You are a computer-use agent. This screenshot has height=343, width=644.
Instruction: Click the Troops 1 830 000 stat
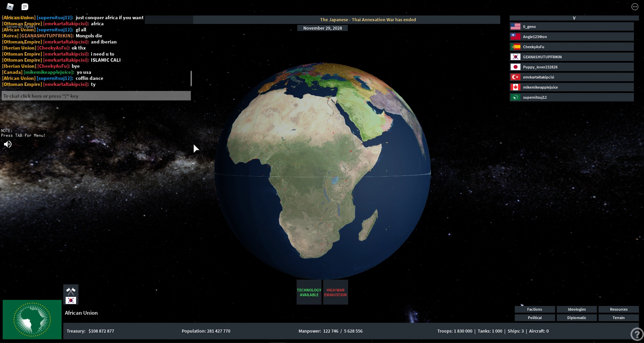click(x=455, y=331)
